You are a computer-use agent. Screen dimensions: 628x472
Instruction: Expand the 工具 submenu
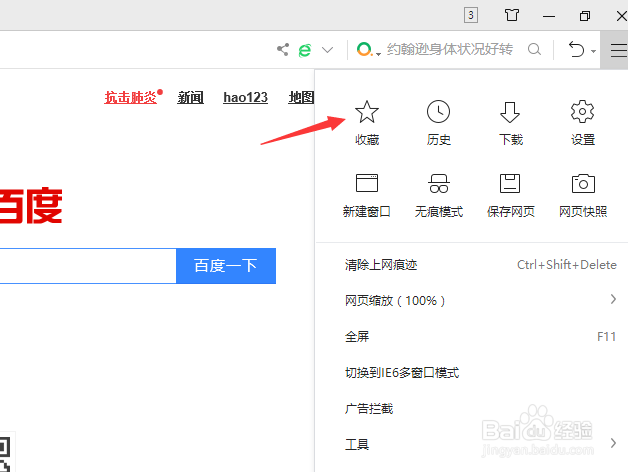(x=472, y=444)
